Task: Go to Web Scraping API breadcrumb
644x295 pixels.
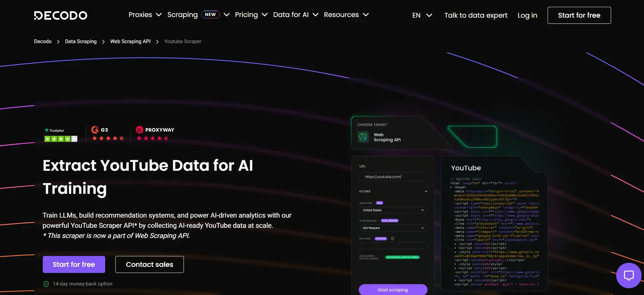Action: pyautogui.click(x=130, y=41)
